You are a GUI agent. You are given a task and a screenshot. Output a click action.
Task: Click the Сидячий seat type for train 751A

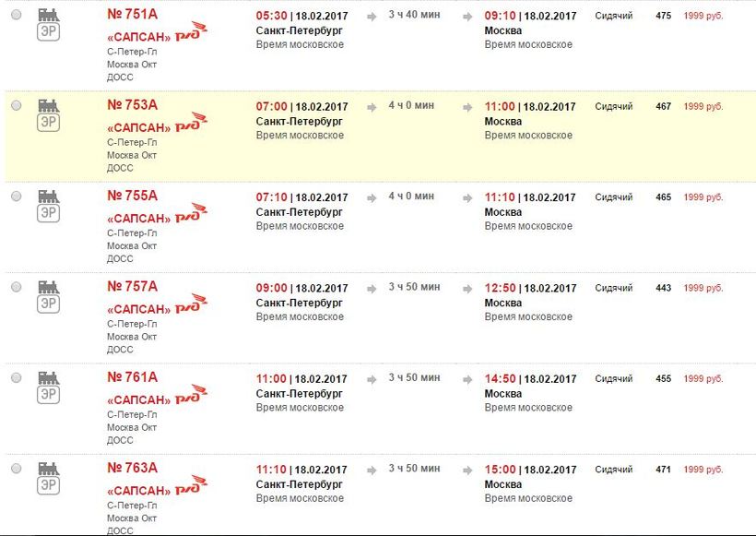coord(614,17)
